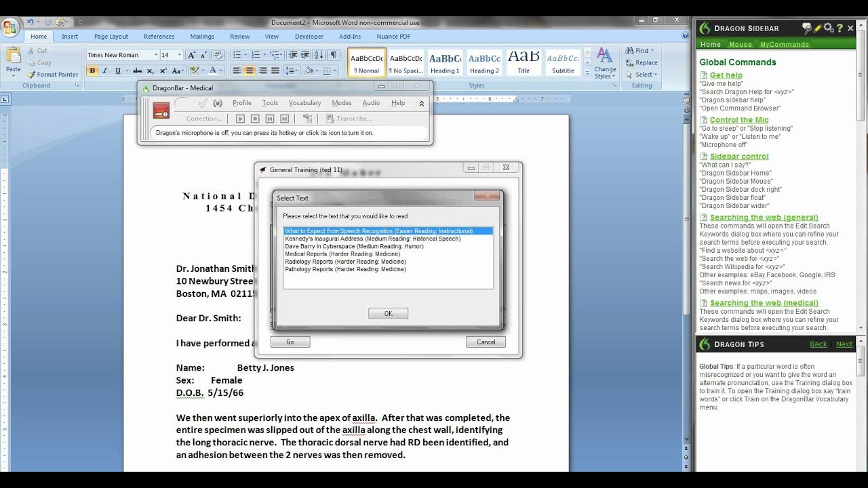Toggle Justify alignment
Image resolution: width=868 pixels, height=488 pixels.
(275, 70)
